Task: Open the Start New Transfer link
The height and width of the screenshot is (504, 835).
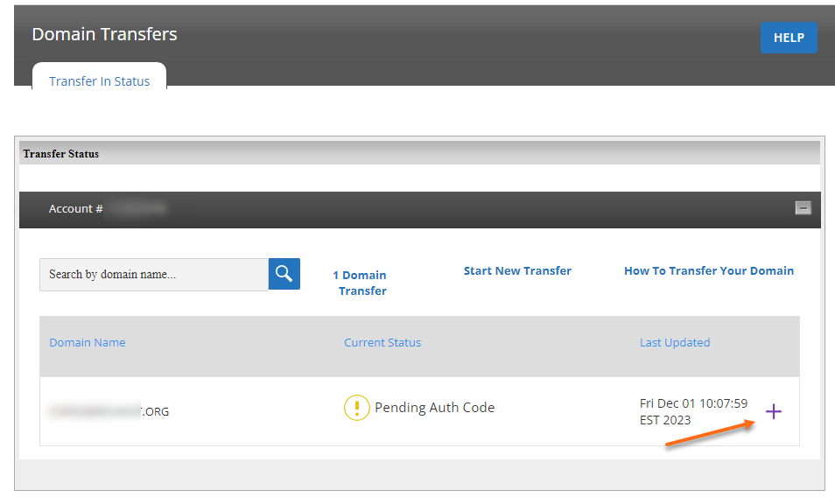Action: 517,270
